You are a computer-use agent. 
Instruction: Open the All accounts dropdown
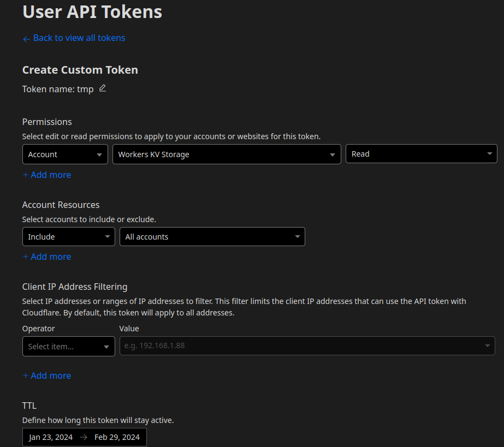(x=212, y=236)
